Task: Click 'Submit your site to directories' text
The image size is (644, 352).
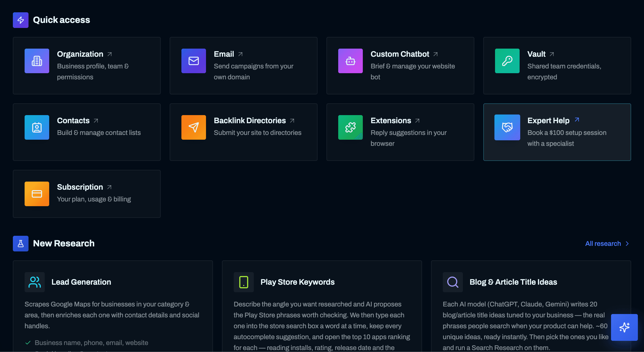Action: (x=258, y=133)
